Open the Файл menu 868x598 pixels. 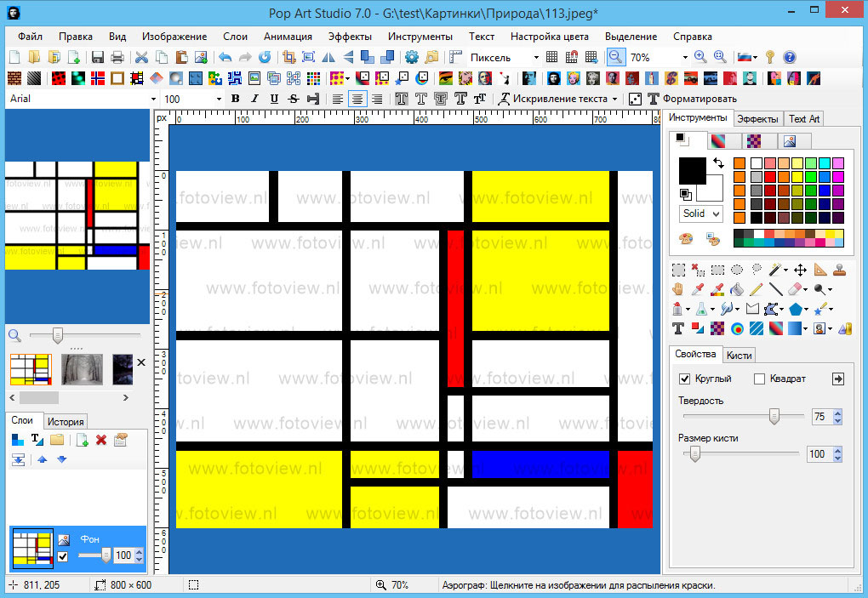(x=30, y=37)
